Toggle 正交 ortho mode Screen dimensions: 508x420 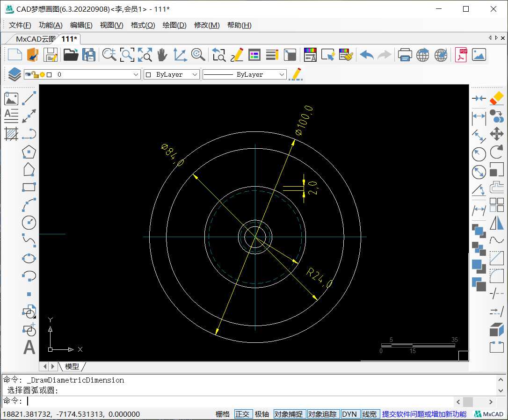(242, 414)
